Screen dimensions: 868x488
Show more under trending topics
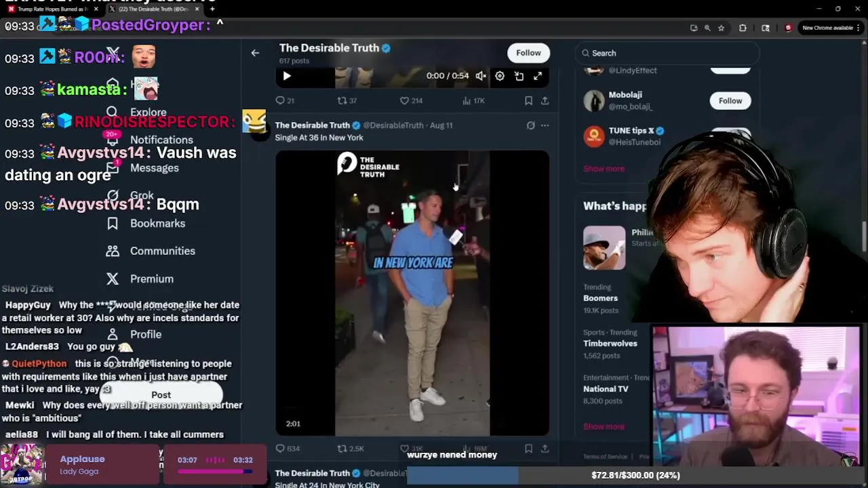[x=604, y=426]
